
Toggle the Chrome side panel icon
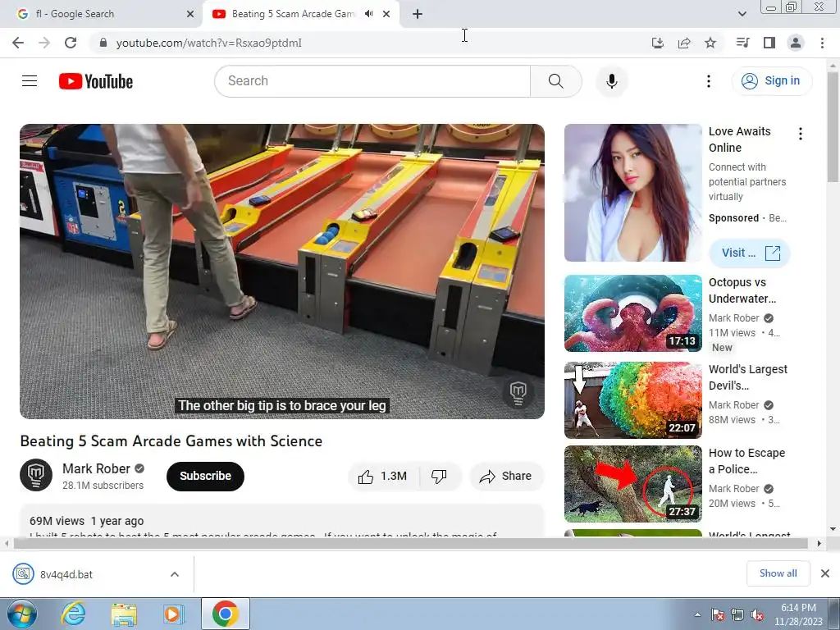point(769,43)
